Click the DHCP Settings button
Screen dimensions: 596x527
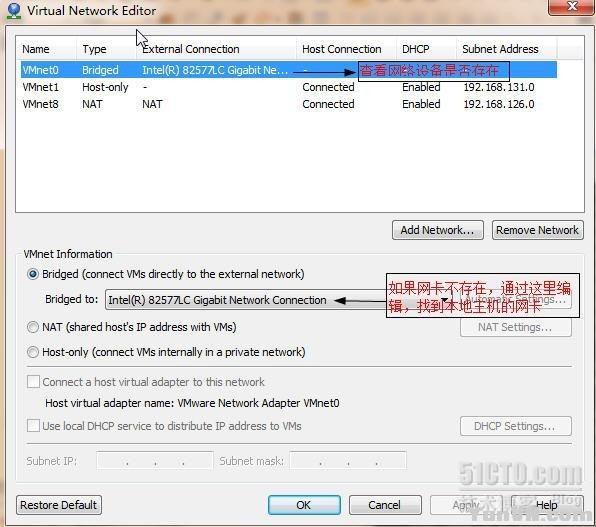[515, 426]
